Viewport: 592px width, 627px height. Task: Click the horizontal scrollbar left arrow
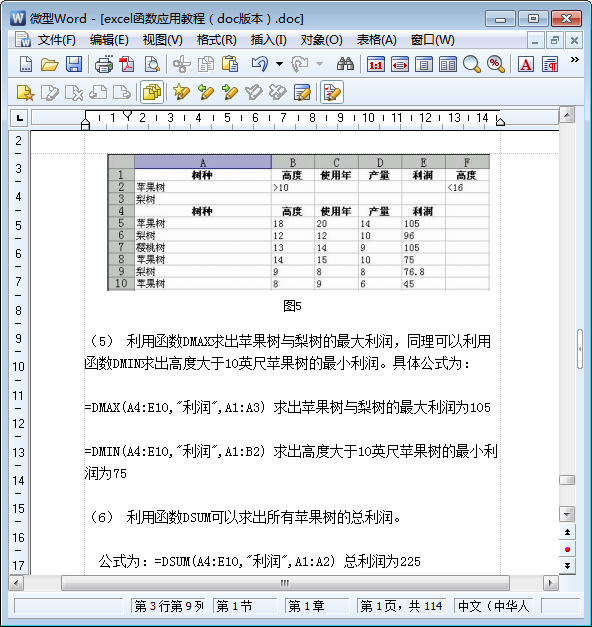click(x=16, y=583)
